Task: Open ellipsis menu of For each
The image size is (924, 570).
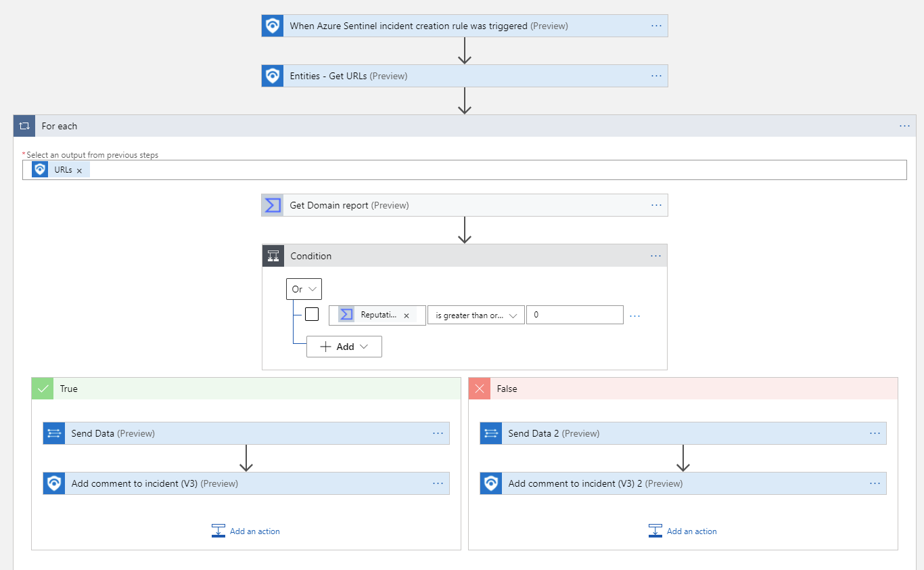Action: pyautogui.click(x=905, y=126)
